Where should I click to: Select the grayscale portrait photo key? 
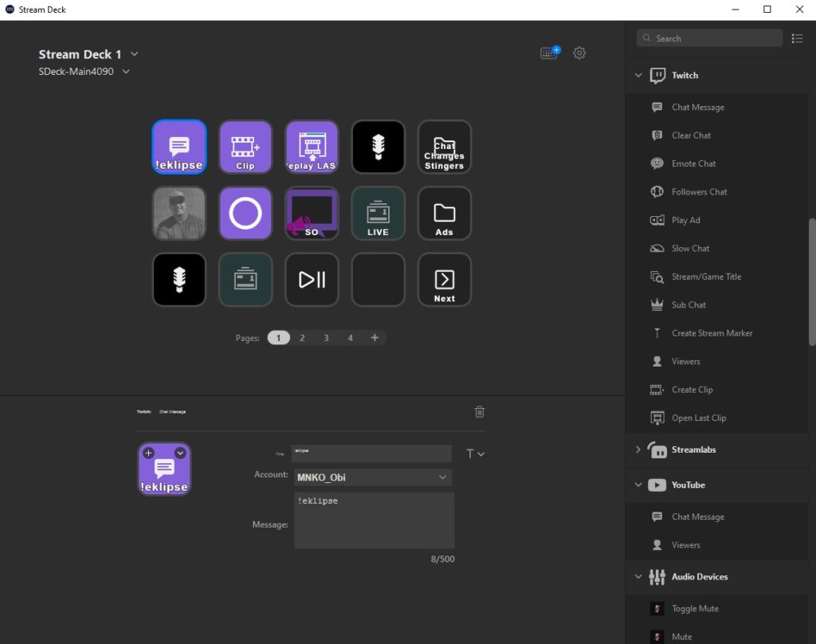pyautogui.click(x=179, y=214)
